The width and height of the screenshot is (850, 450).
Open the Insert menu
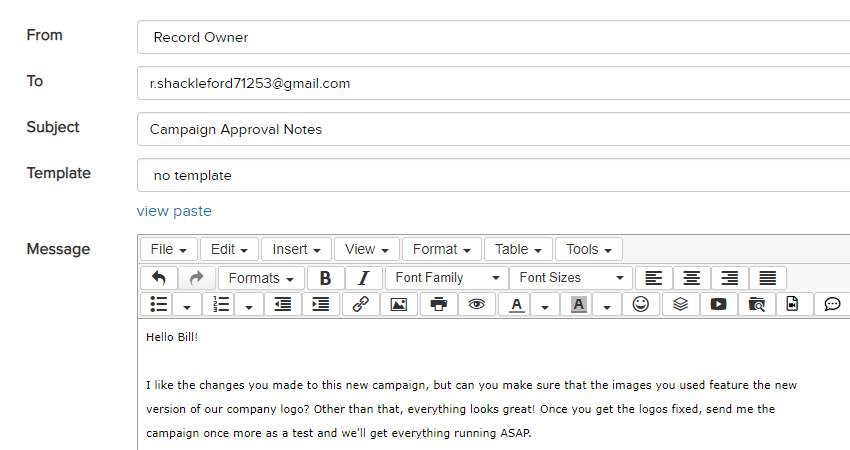[x=296, y=249]
